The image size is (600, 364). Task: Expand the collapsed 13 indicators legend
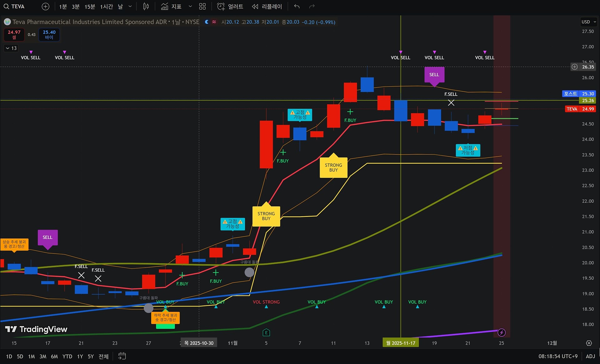click(x=11, y=48)
